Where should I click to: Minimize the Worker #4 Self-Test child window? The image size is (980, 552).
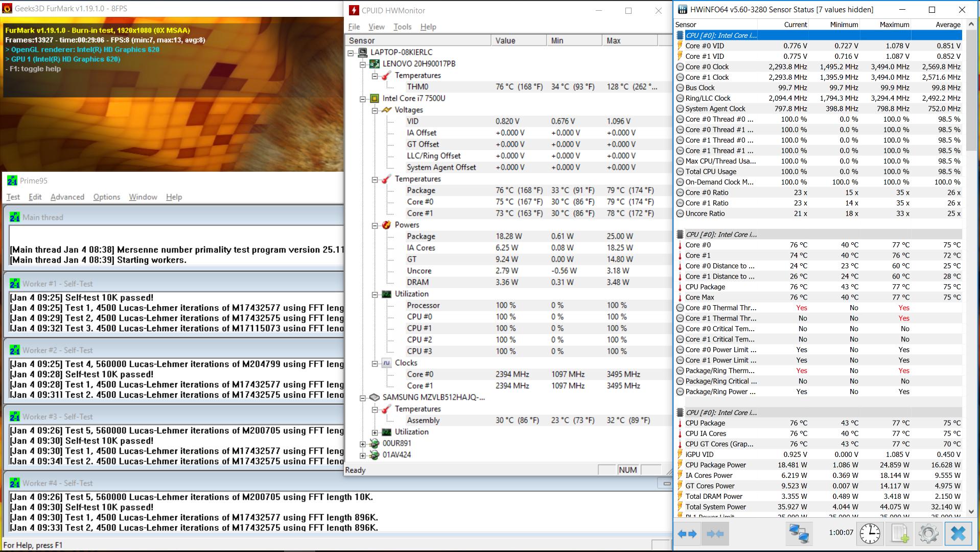(x=666, y=483)
